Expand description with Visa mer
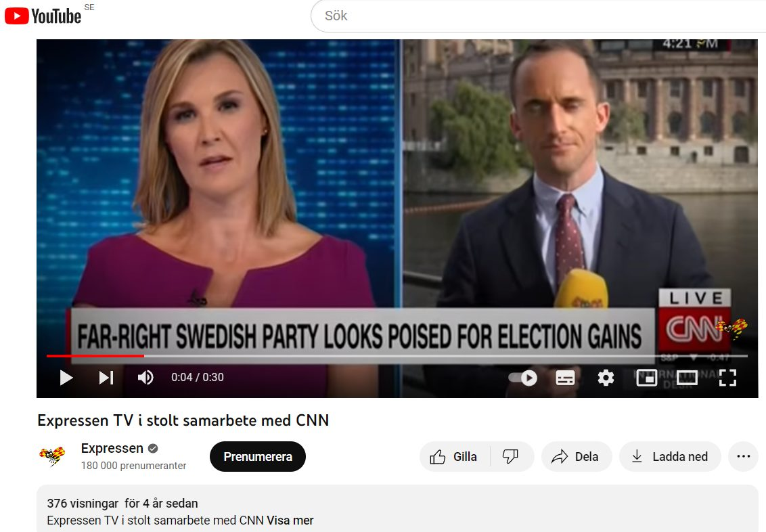This screenshot has width=766, height=532. tap(290, 520)
